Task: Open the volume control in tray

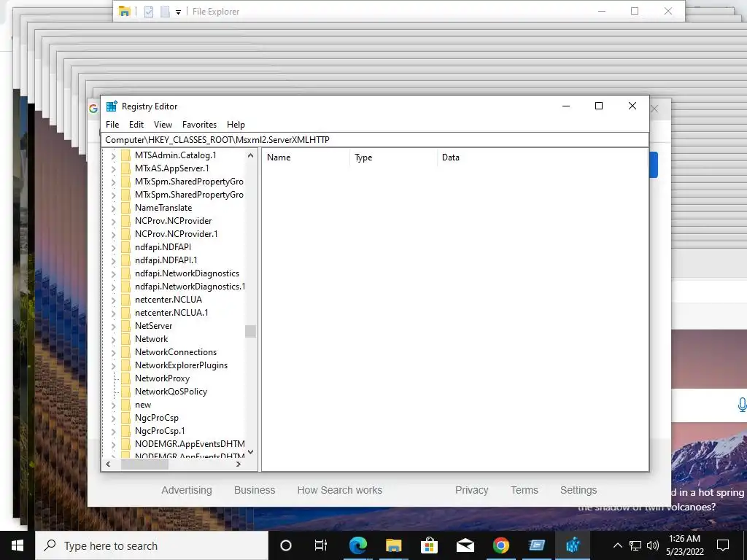Action: pos(653,545)
